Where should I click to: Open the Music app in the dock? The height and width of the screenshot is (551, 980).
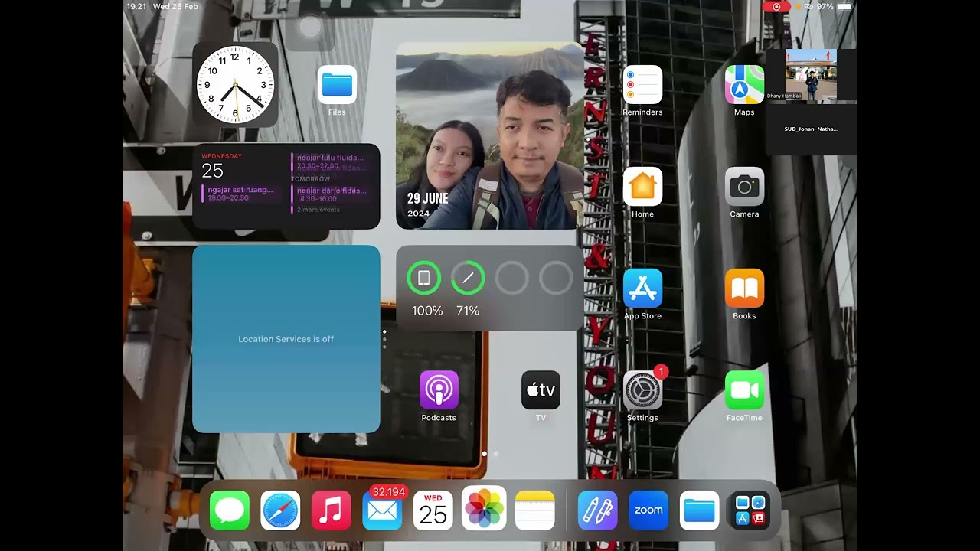(x=332, y=510)
